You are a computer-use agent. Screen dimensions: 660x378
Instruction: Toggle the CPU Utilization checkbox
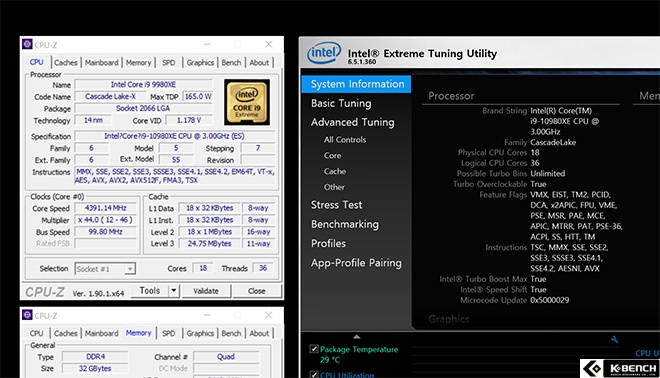[314, 374]
